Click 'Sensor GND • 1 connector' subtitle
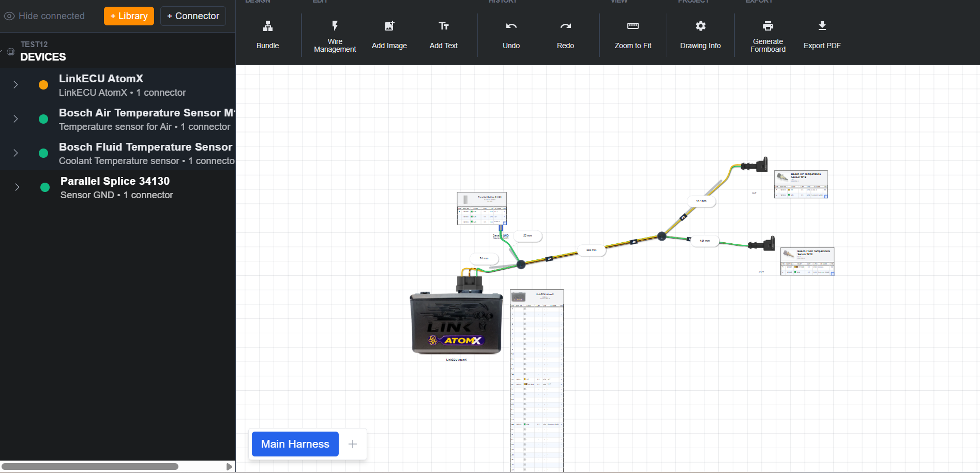 [117, 195]
